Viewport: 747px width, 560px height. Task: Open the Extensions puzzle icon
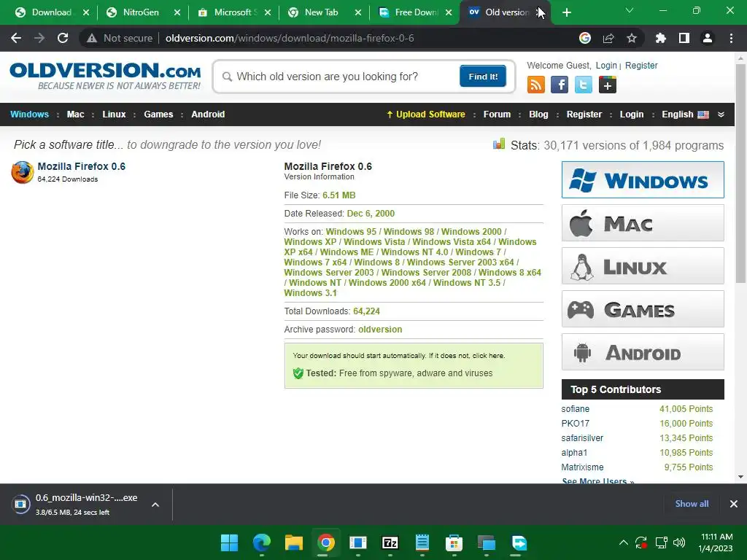tap(661, 38)
